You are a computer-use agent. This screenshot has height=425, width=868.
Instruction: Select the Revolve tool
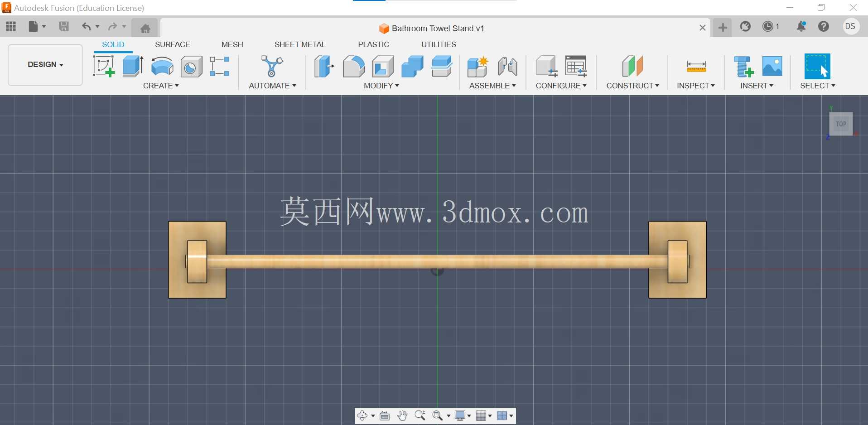(162, 66)
